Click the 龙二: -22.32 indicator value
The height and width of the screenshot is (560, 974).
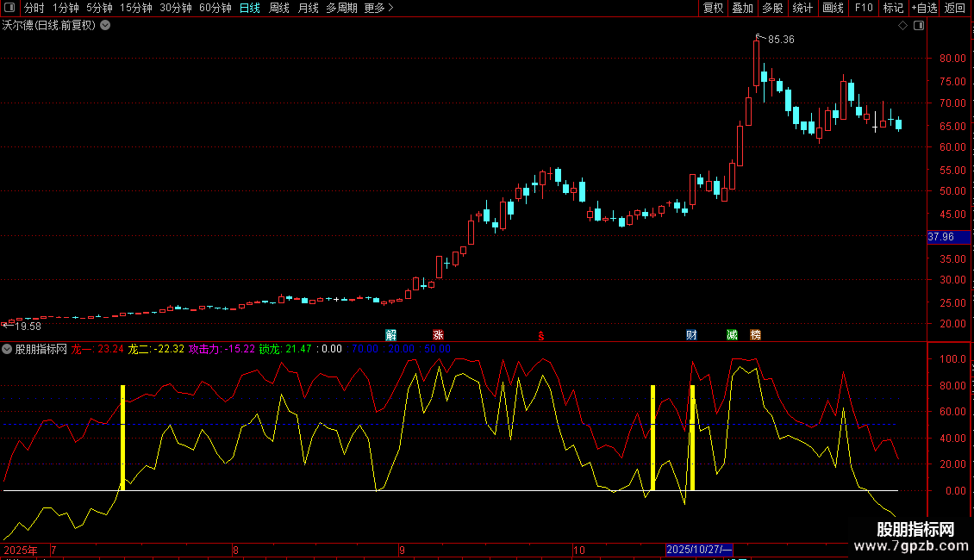pos(156,349)
